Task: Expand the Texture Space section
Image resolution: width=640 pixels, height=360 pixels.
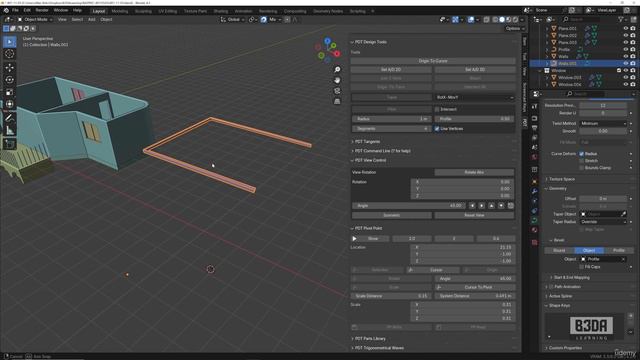Action: (561, 179)
